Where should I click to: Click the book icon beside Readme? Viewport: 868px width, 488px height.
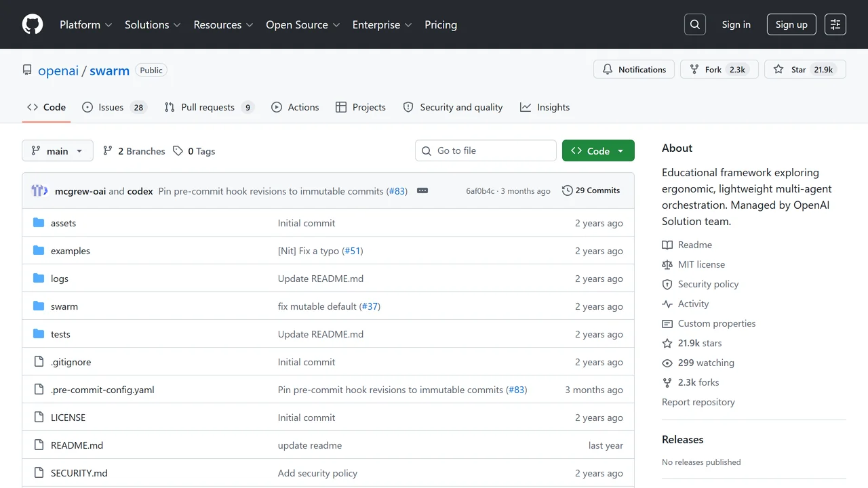click(x=667, y=245)
